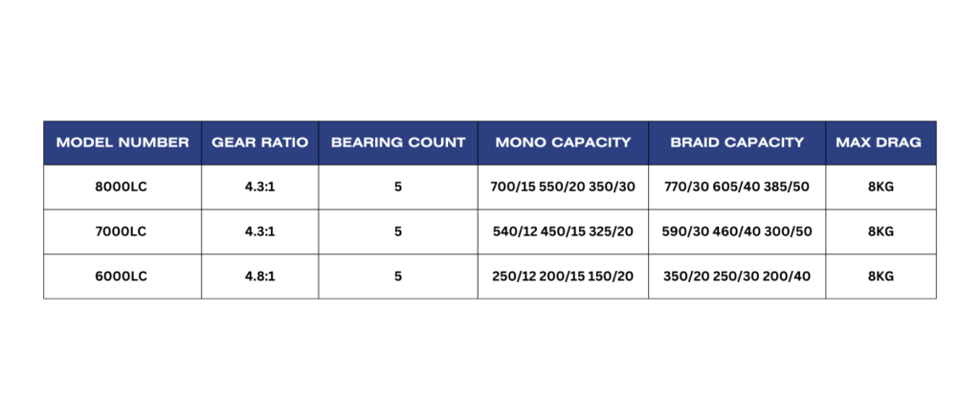This screenshot has width=980, height=420.
Task: Click the MAX DRAG column header
Action: (879, 143)
